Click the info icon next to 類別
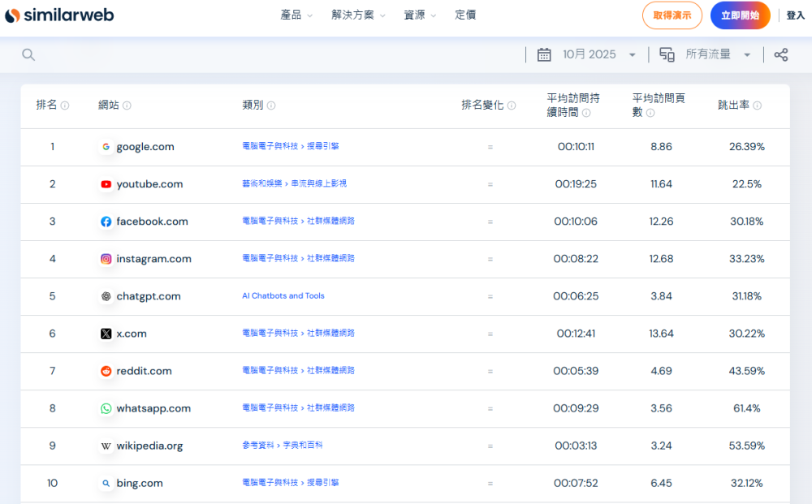812x504 pixels. (271, 106)
